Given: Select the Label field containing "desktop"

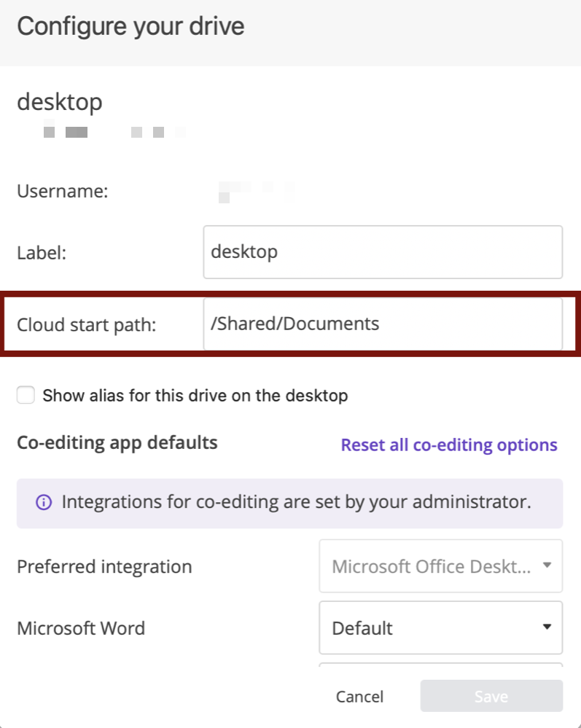Looking at the screenshot, I should pyautogui.click(x=383, y=251).
